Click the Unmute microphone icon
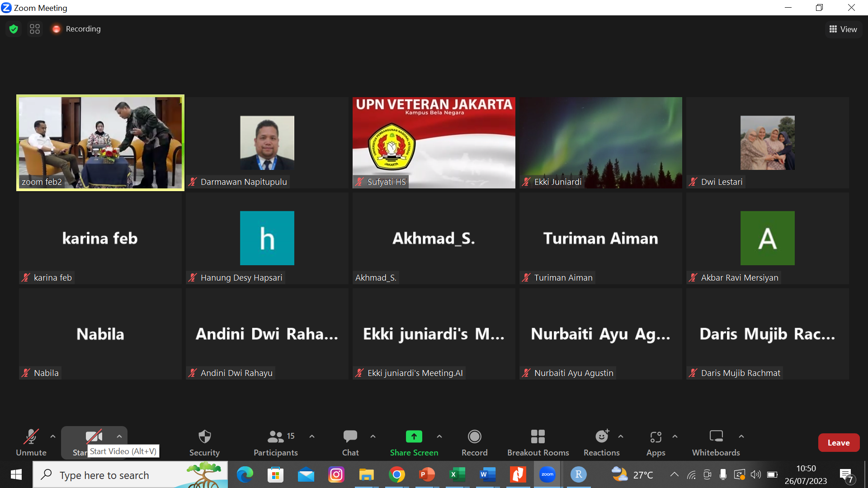The width and height of the screenshot is (868, 488). pyautogui.click(x=31, y=436)
